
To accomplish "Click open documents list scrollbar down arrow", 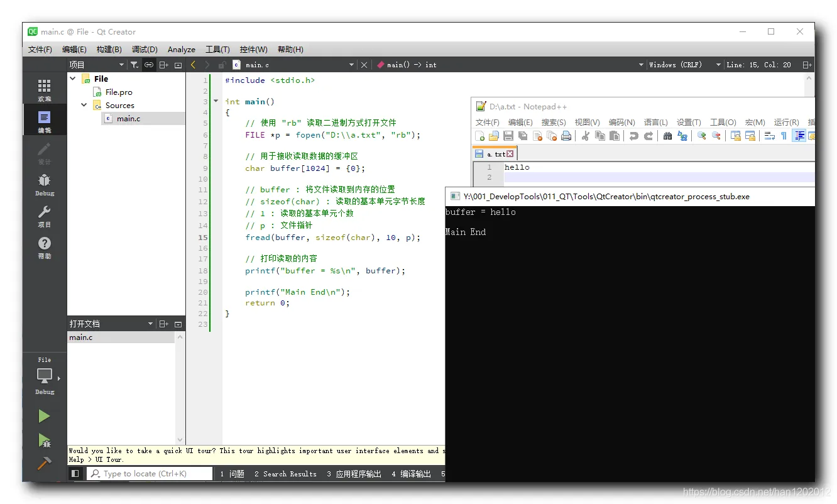I will click(180, 441).
